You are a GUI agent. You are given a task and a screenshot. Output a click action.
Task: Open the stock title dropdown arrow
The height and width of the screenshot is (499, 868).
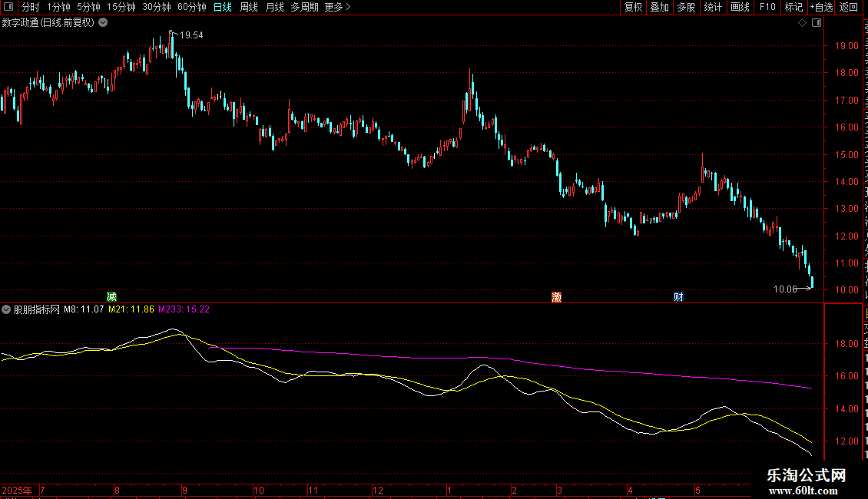point(103,23)
